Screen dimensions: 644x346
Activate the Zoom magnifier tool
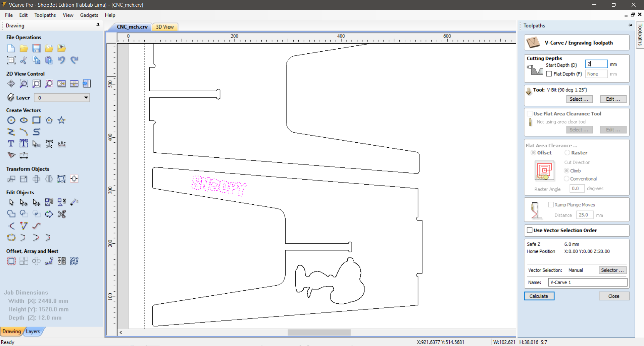pyautogui.click(x=23, y=84)
